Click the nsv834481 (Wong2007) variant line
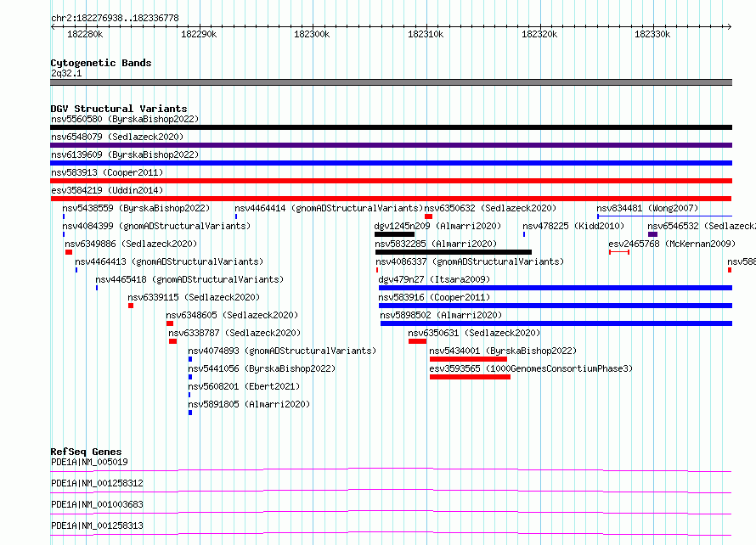 665,216
